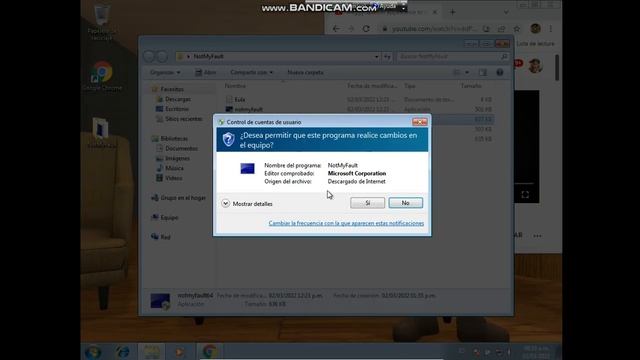Click the No button in the UAC dialog

pyautogui.click(x=405, y=203)
